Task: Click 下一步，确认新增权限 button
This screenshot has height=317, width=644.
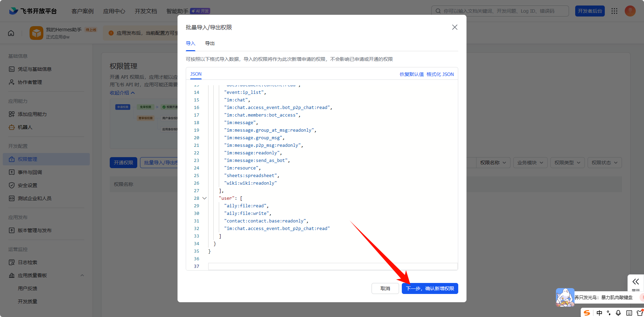Action: [430, 288]
